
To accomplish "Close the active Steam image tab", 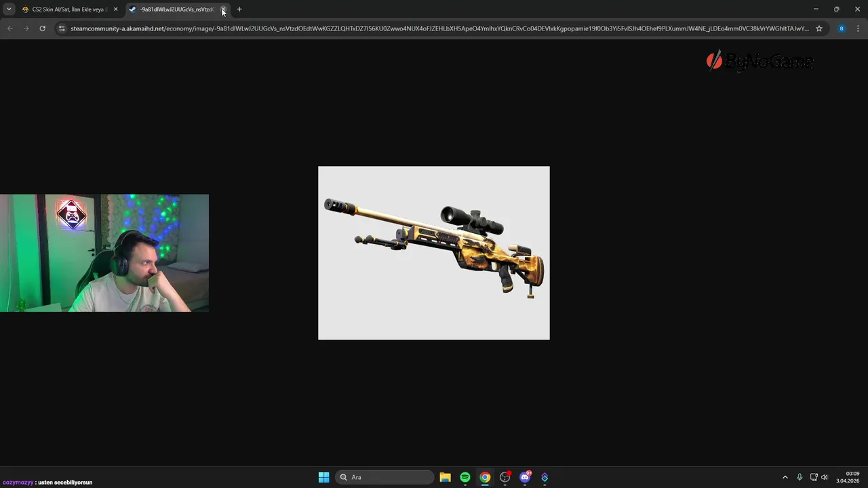I will (223, 9).
